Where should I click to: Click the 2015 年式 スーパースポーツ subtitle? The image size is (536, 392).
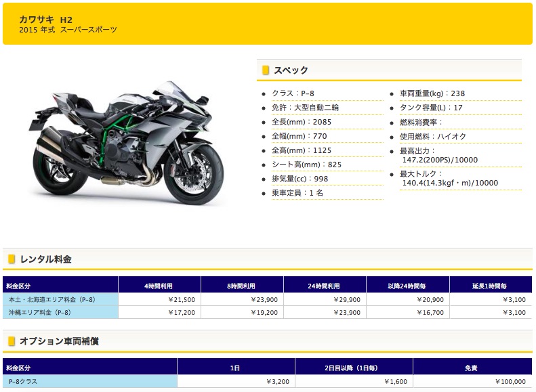click(x=68, y=30)
